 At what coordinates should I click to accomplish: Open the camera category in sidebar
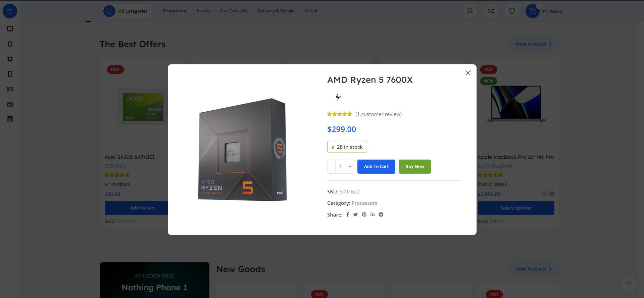pyautogui.click(x=10, y=104)
